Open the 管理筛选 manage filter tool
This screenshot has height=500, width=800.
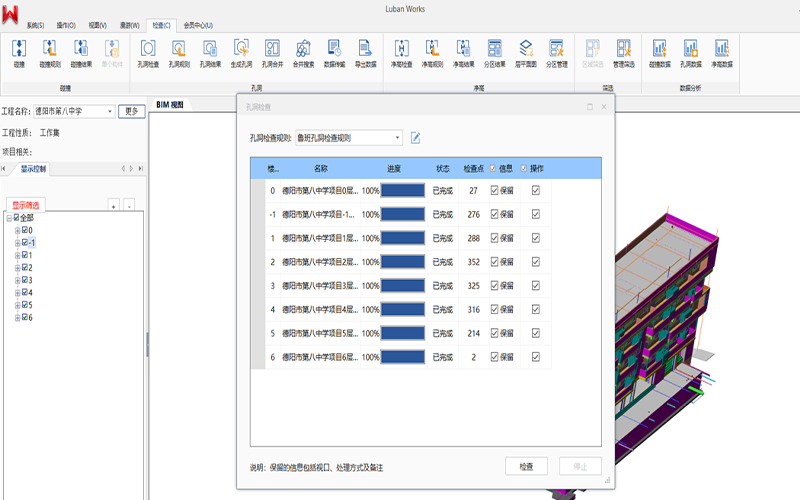coord(624,54)
